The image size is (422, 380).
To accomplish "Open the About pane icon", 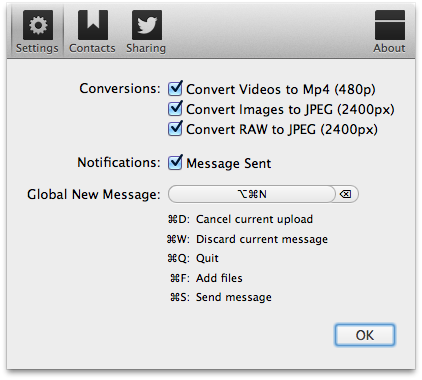I will coord(390,25).
